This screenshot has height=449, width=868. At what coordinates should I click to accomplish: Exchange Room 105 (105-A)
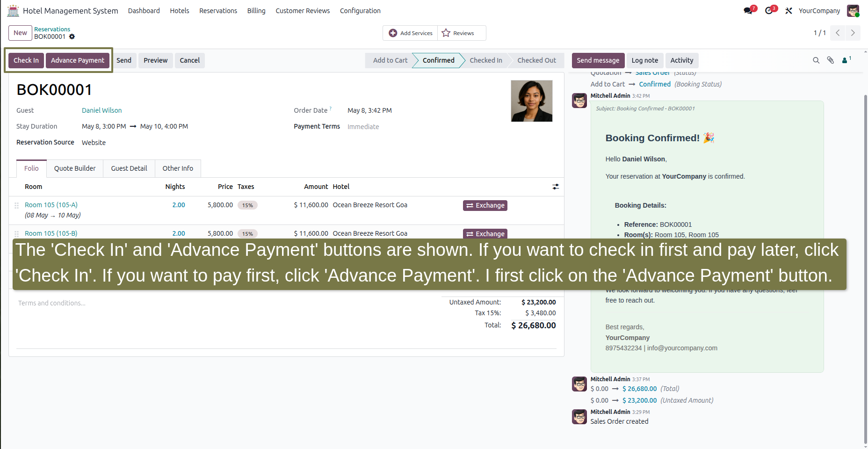pos(485,205)
